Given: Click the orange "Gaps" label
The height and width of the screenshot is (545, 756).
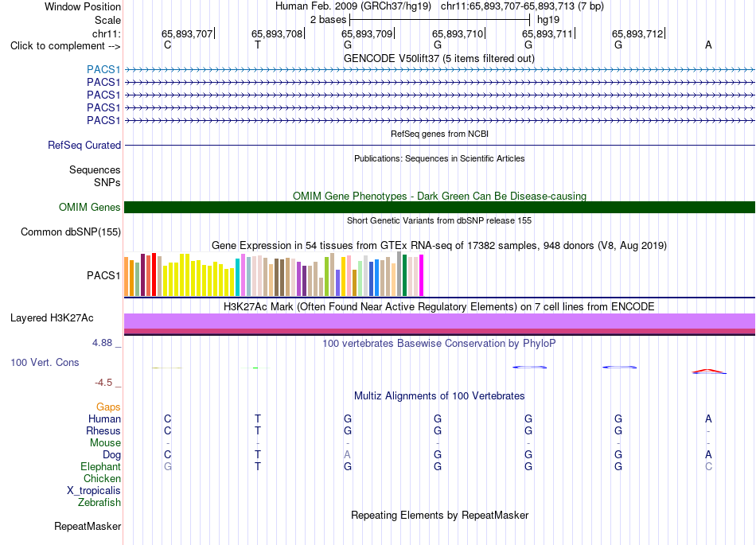Looking at the screenshot, I should (108, 407).
